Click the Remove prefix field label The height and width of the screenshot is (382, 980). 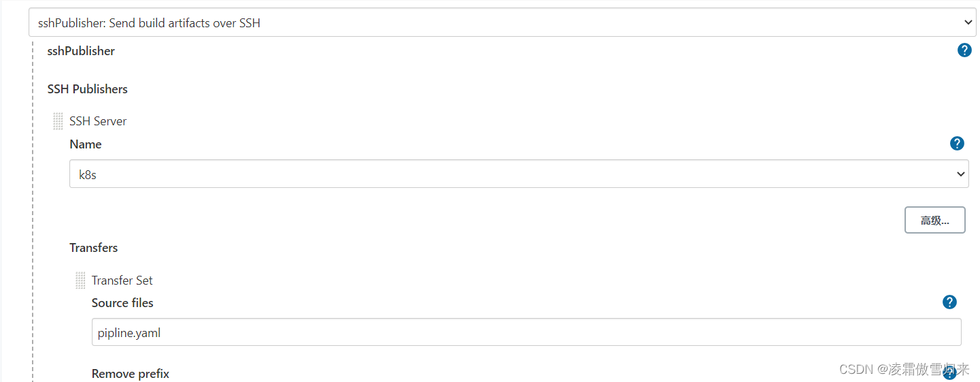click(130, 374)
